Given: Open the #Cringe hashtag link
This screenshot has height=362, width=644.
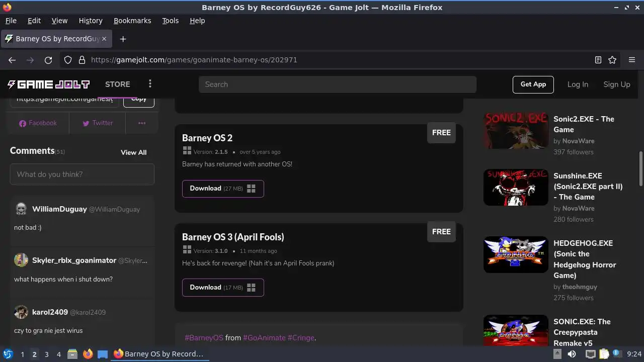Looking at the screenshot, I should 301,338.
